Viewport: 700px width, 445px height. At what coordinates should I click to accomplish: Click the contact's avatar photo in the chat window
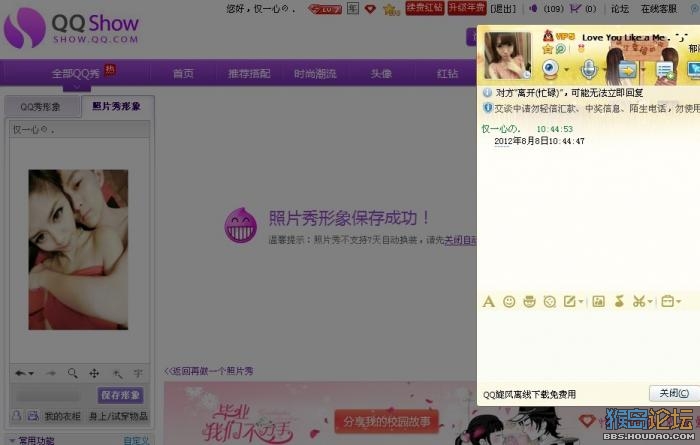pyautogui.click(x=508, y=55)
